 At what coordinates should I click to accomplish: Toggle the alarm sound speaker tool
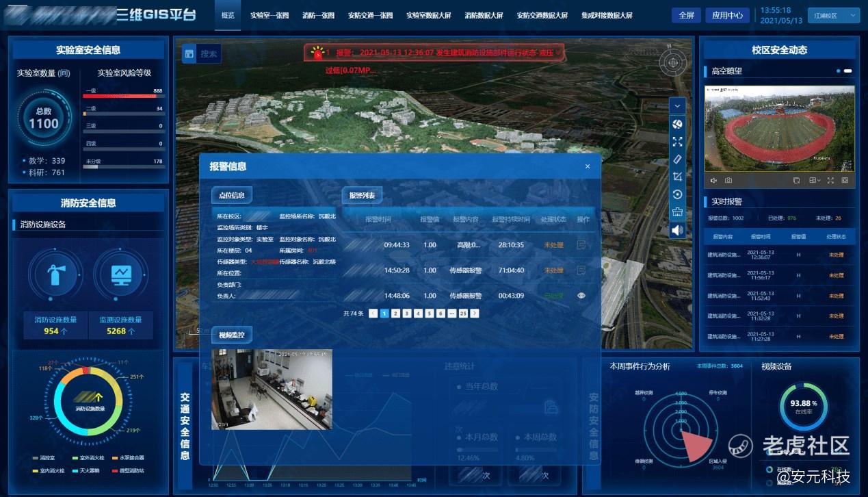(677, 230)
